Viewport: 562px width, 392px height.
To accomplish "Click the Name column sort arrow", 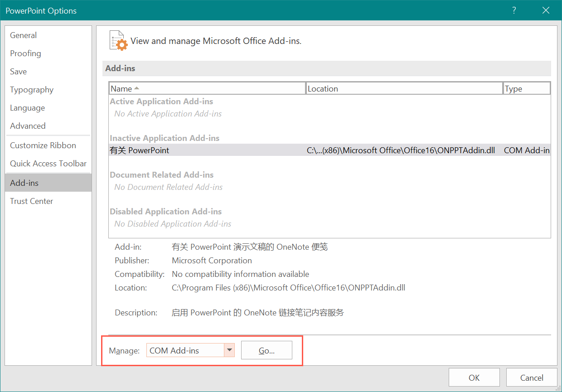I will click(136, 88).
